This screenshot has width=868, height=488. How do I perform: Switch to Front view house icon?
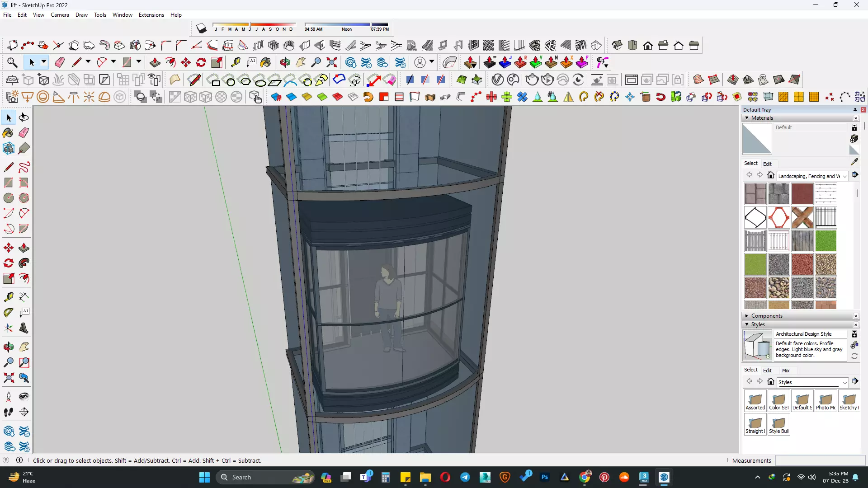click(x=648, y=46)
